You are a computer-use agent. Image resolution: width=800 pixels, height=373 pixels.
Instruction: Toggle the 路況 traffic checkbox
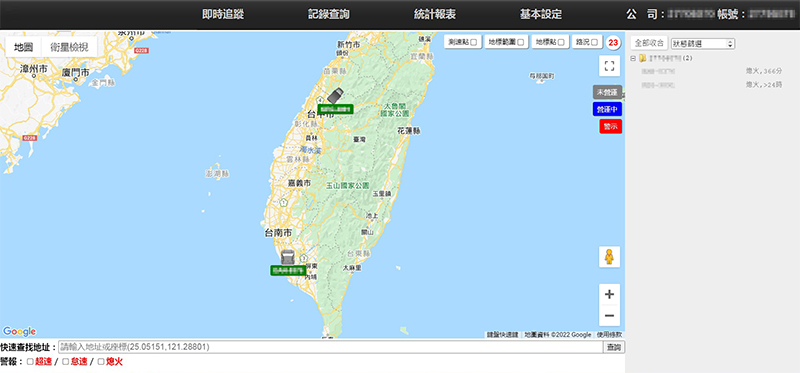pos(594,43)
